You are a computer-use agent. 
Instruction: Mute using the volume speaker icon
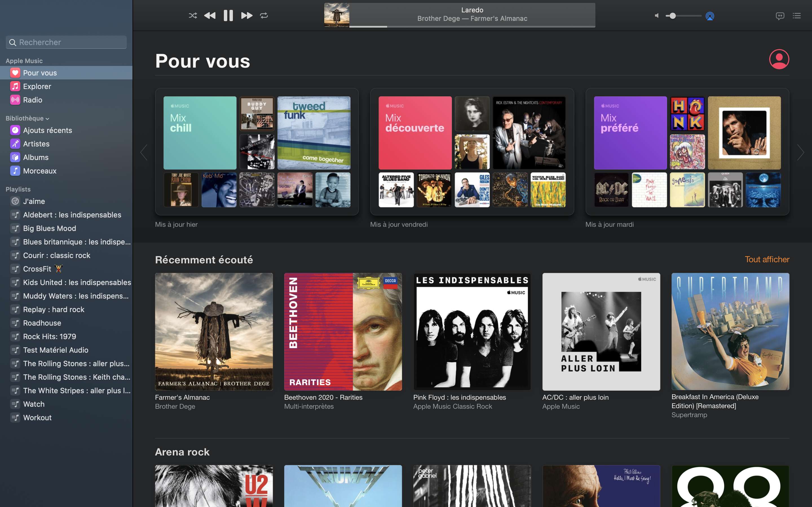(657, 16)
